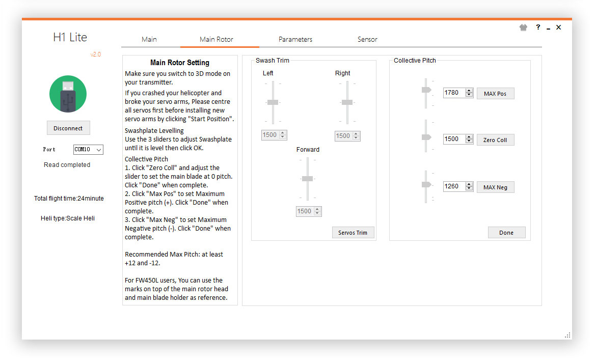Open the skin theme shirt icon

523,28
